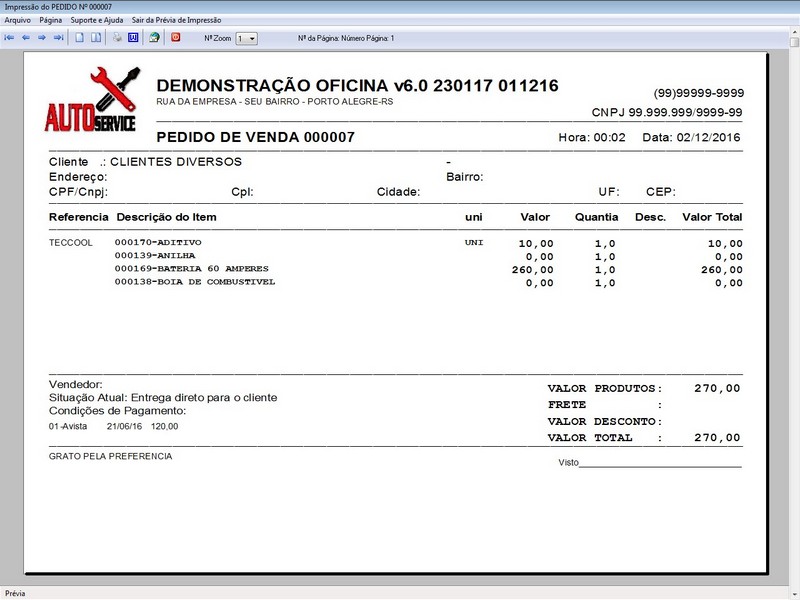Screen dimensions: 800x600
Task: Click the printer icon in toolbar
Action: 117,38
